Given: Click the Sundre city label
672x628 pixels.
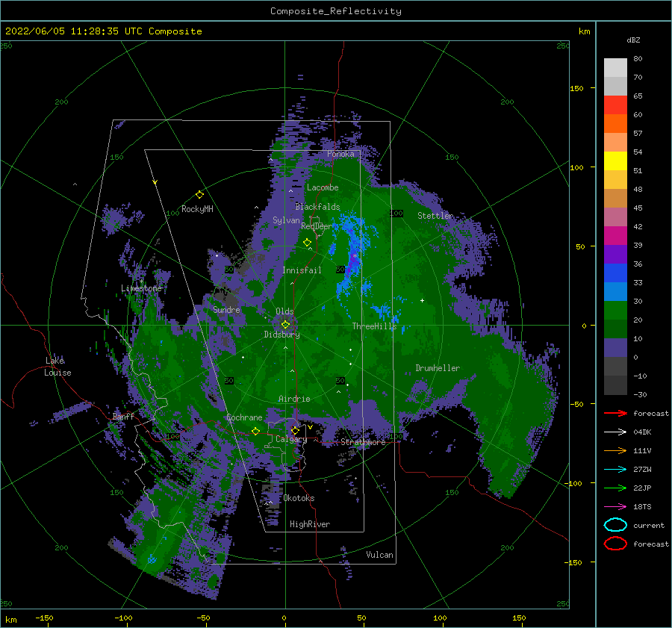Looking at the screenshot, I should 227,309.
